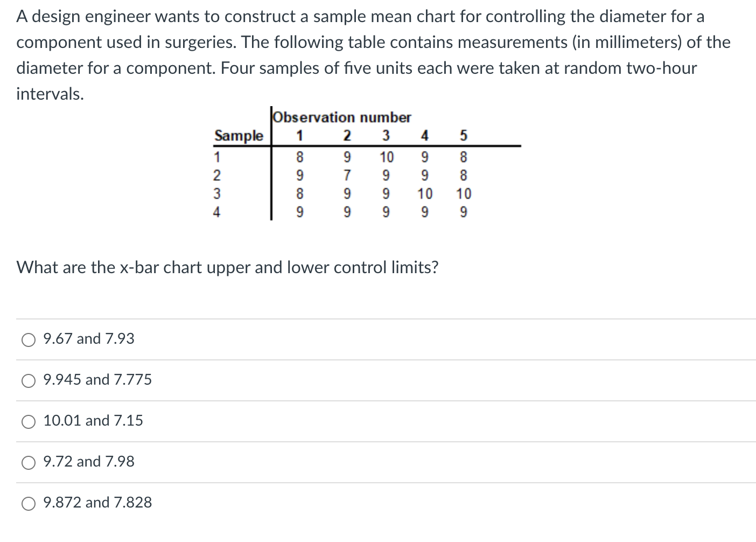Select the answer 9.72 and 7.98
756x542 pixels.
point(28,462)
